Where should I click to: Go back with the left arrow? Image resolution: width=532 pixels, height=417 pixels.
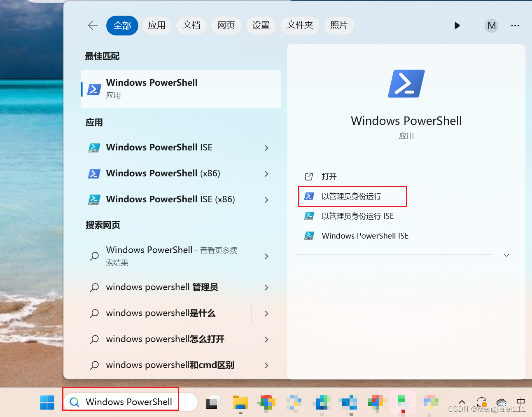[x=93, y=26]
